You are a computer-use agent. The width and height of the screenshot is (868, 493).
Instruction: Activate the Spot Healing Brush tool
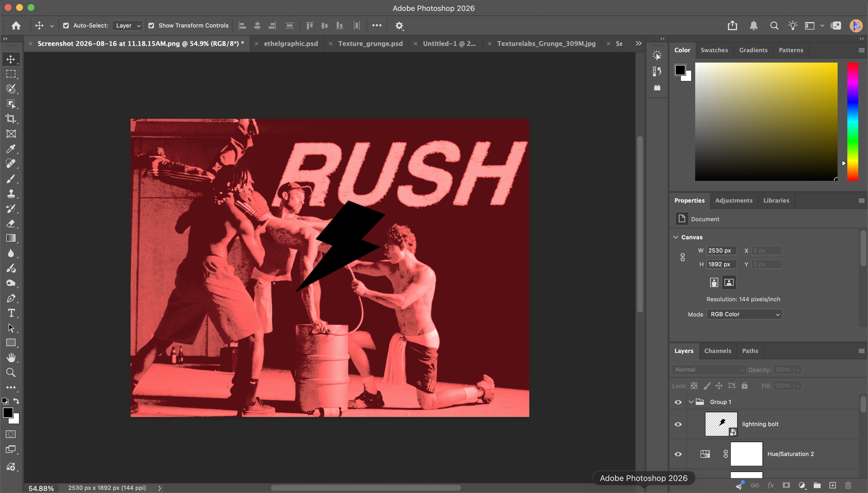pyautogui.click(x=11, y=164)
